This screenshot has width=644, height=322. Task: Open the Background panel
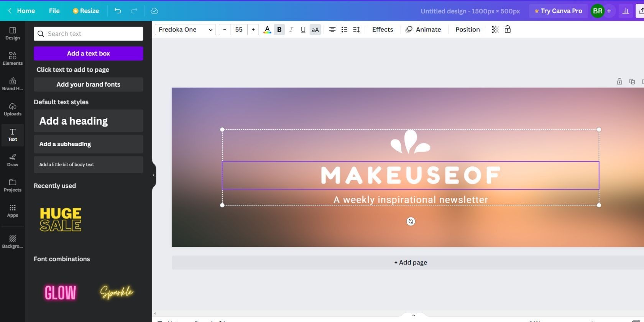click(13, 242)
